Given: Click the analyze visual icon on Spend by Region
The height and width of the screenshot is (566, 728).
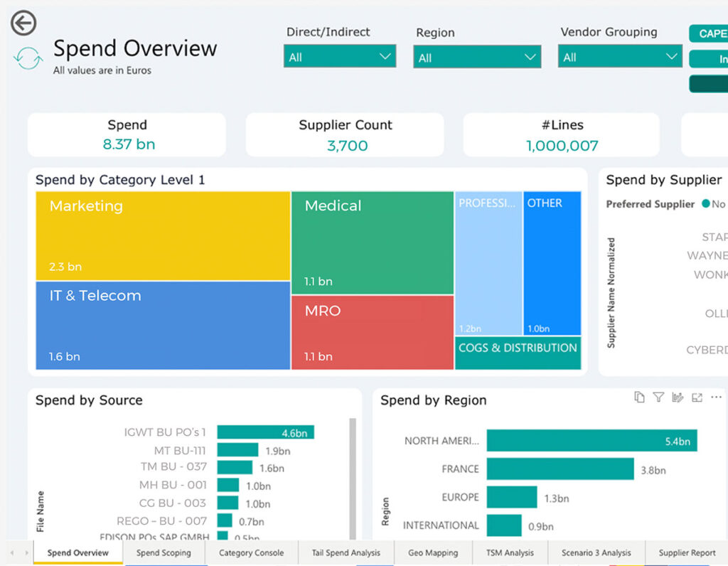Looking at the screenshot, I should (677, 397).
